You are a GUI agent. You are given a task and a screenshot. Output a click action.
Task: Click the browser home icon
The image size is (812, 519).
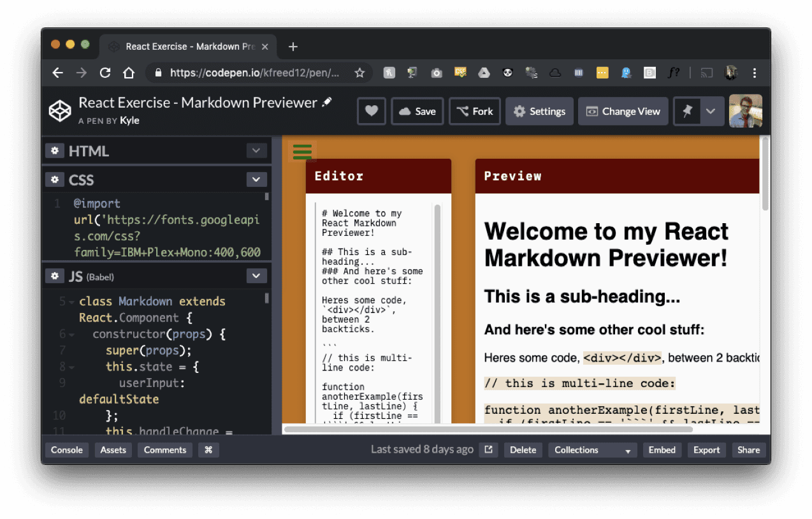[129, 73]
